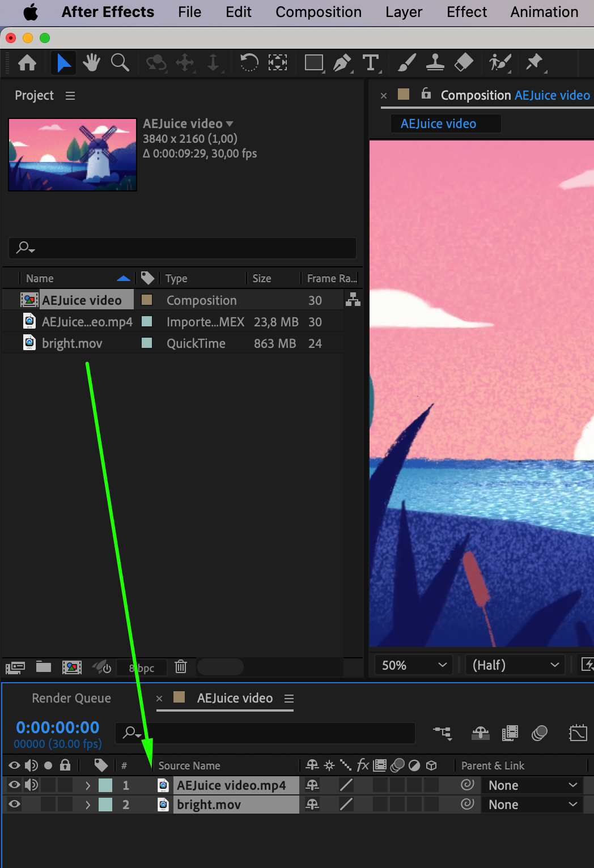This screenshot has width=594, height=868.
Task: Open Parent dropdown for AEJuice video.mp4 layer
Action: (x=532, y=785)
